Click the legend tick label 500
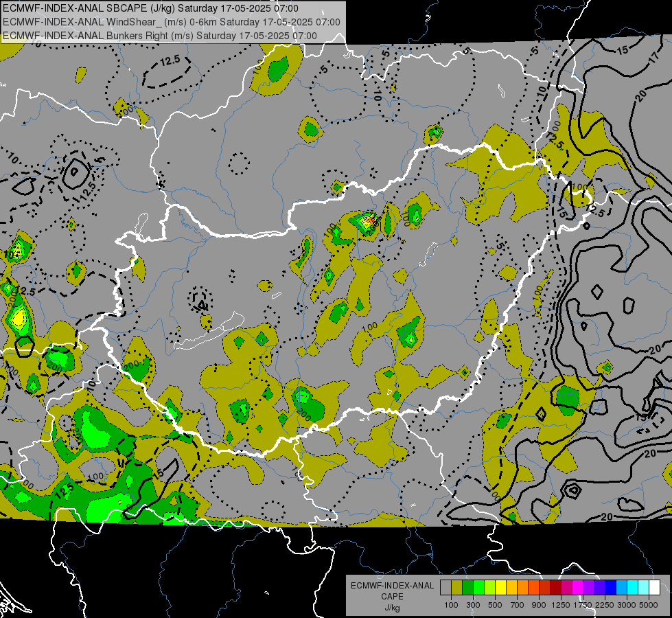Screen dimensions: 672x618 tap(495, 605)
